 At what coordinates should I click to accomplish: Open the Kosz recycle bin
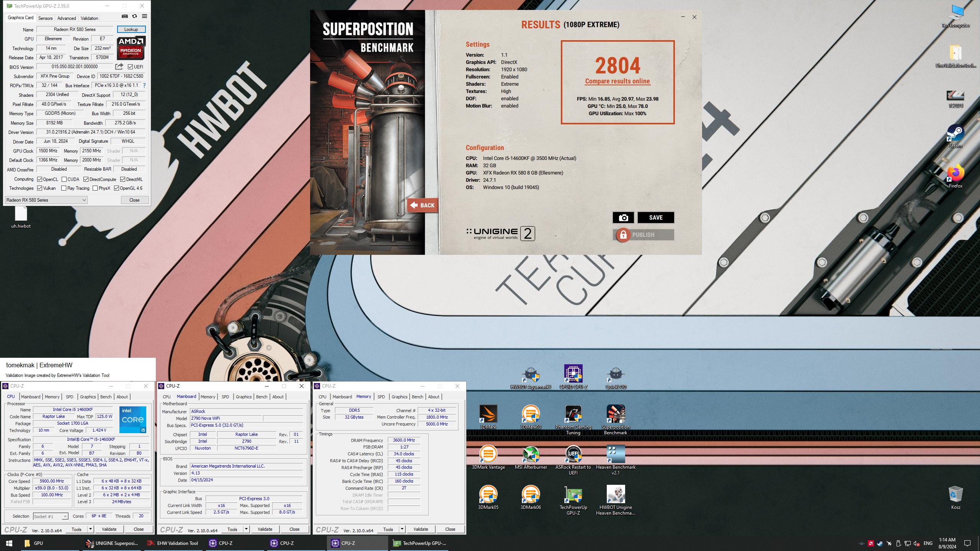point(955,498)
